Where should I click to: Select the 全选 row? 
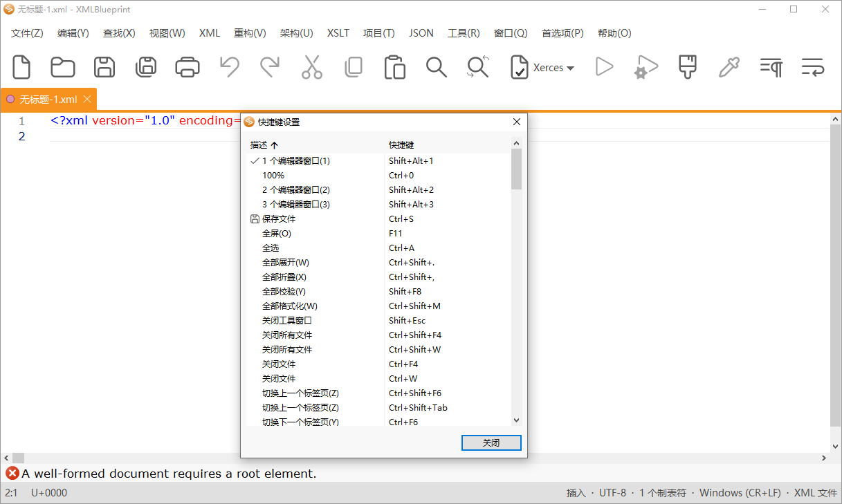[378, 248]
